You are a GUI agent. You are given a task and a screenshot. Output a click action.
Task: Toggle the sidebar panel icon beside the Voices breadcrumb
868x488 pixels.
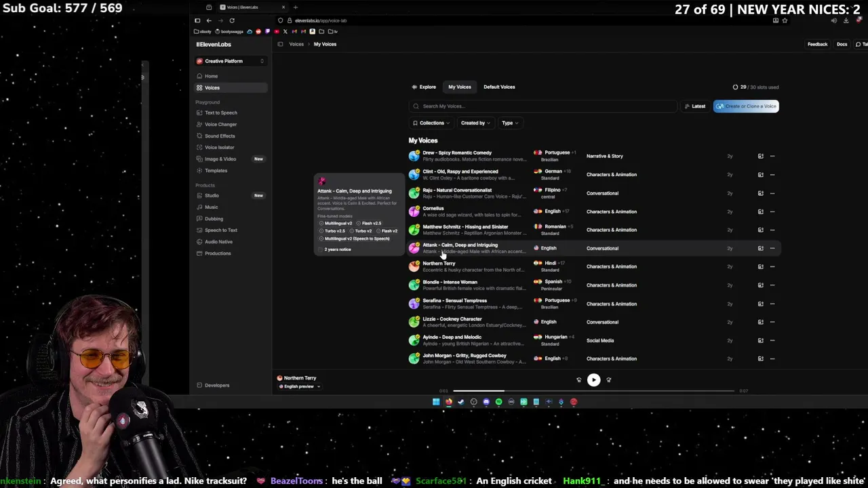(280, 44)
